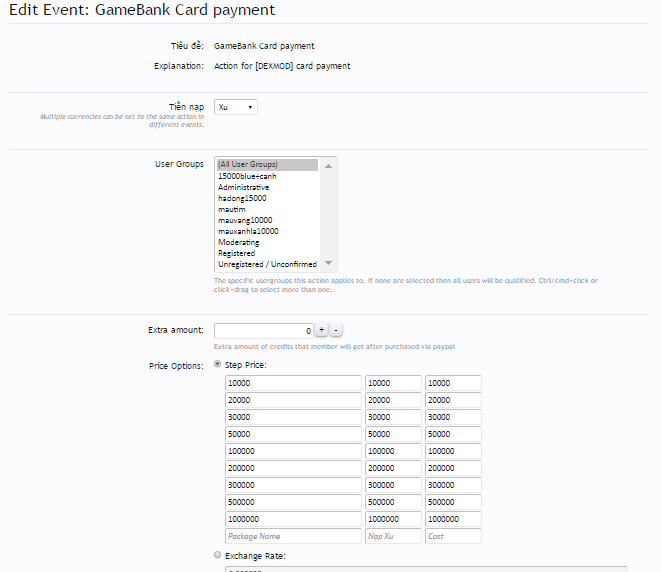Choose the Administrative user group
661x572 pixels.
(x=266, y=187)
